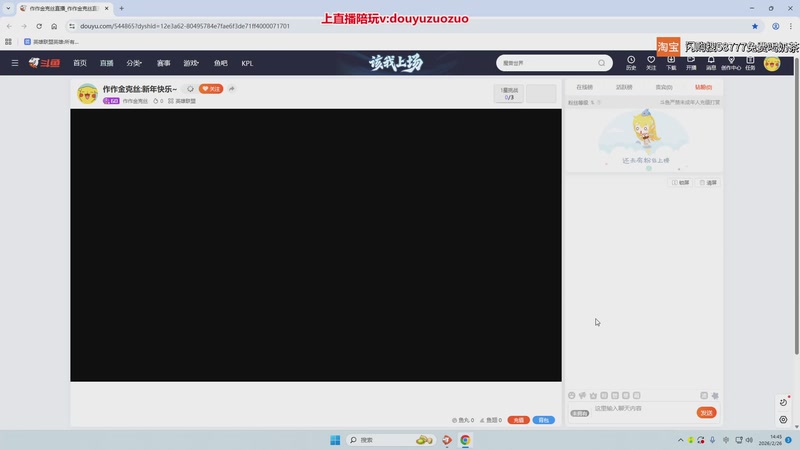Open the 任务 tasks icon
The width and height of the screenshot is (800, 450).
(x=750, y=63)
